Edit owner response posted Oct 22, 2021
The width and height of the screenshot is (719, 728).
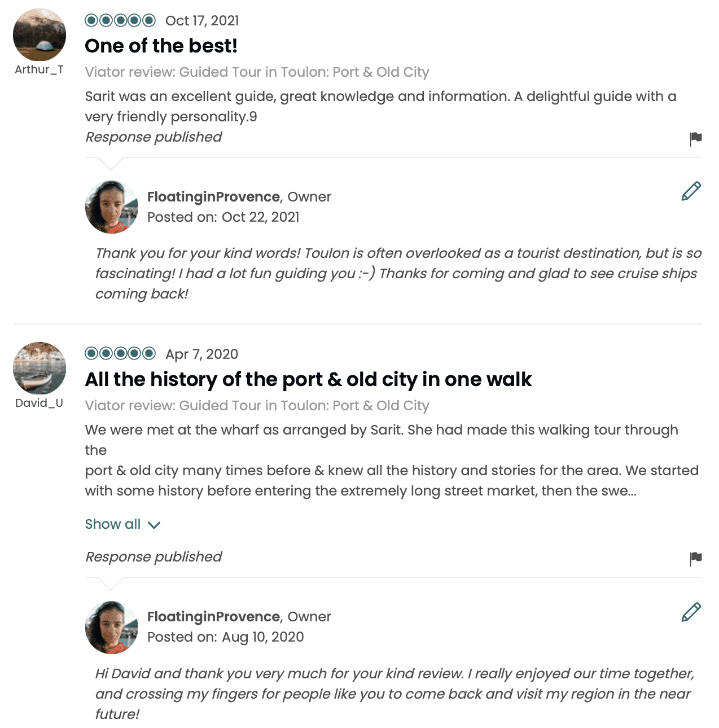tap(691, 191)
